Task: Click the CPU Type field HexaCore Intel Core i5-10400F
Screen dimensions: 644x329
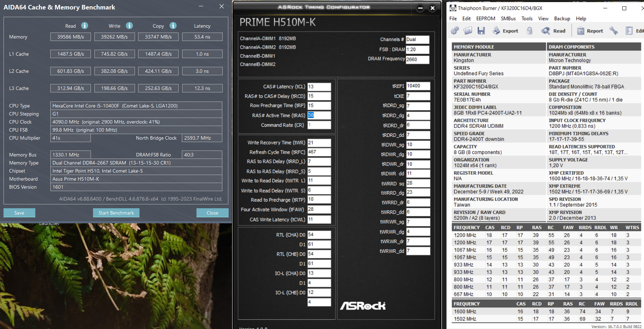Action: pos(136,106)
